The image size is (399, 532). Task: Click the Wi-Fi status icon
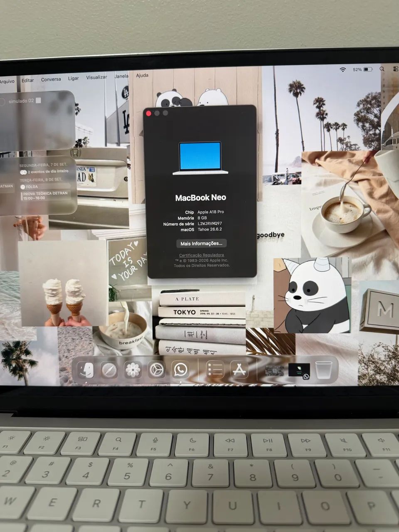tap(343, 69)
